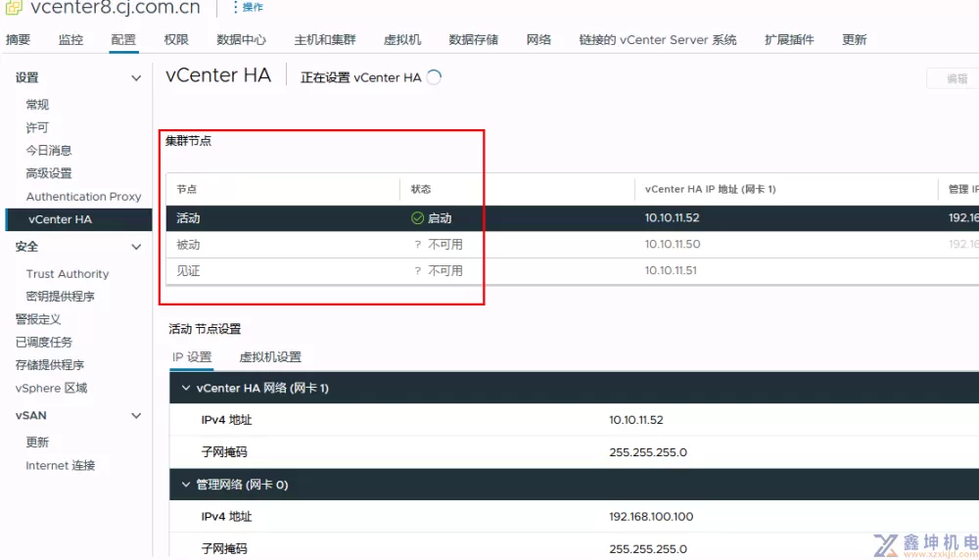Open 警报定义 in the sidebar
The width and height of the screenshot is (979, 560).
38,319
